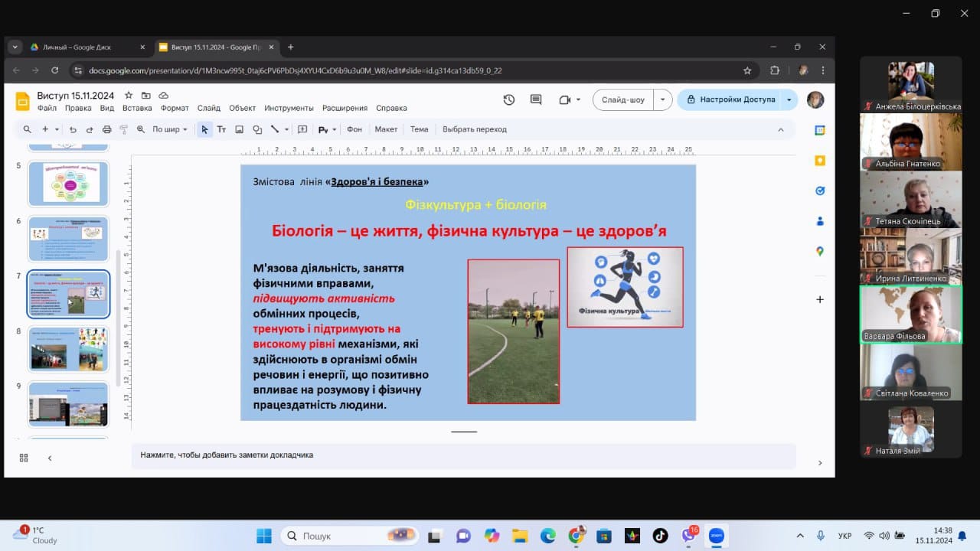Screen dimensions: 980x551
Task: Select slide 6 thumbnail
Action: click(69, 239)
